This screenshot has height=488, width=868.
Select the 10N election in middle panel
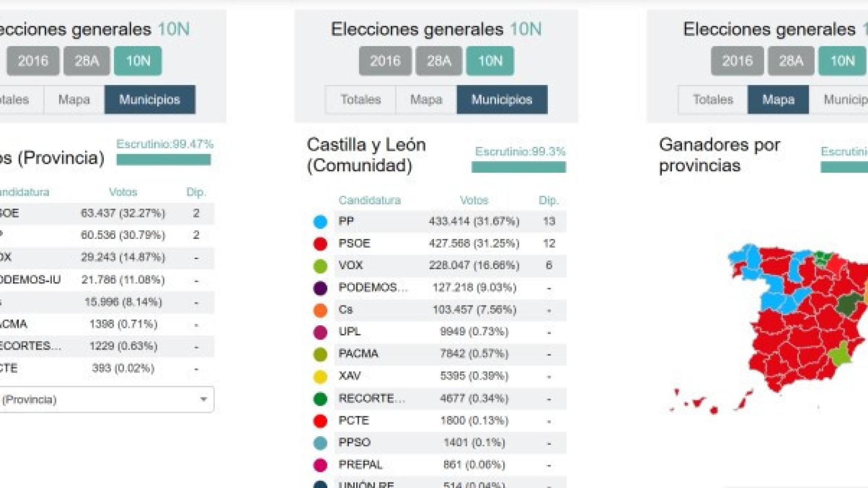(490, 61)
